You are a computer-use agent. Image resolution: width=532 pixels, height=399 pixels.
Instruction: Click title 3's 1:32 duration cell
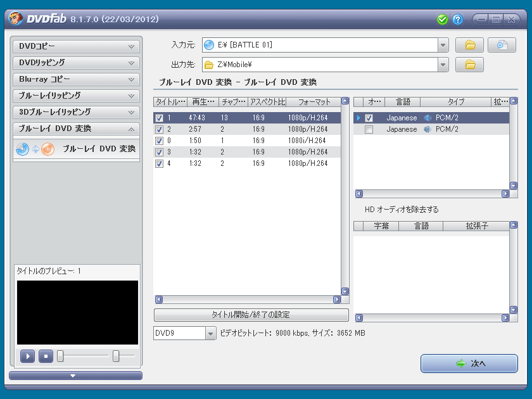pyautogui.click(x=195, y=152)
